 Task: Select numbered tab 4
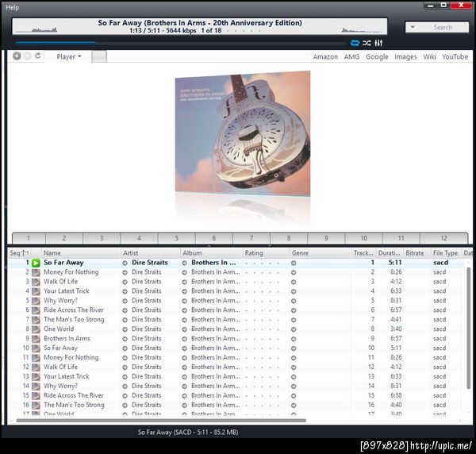click(x=139, y=238)
